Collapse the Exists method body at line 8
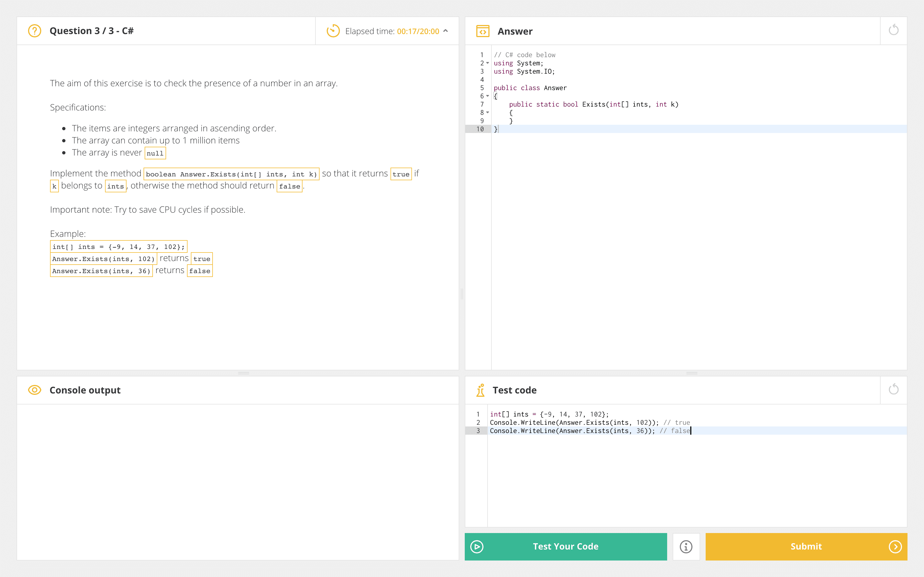 point(487,113)
